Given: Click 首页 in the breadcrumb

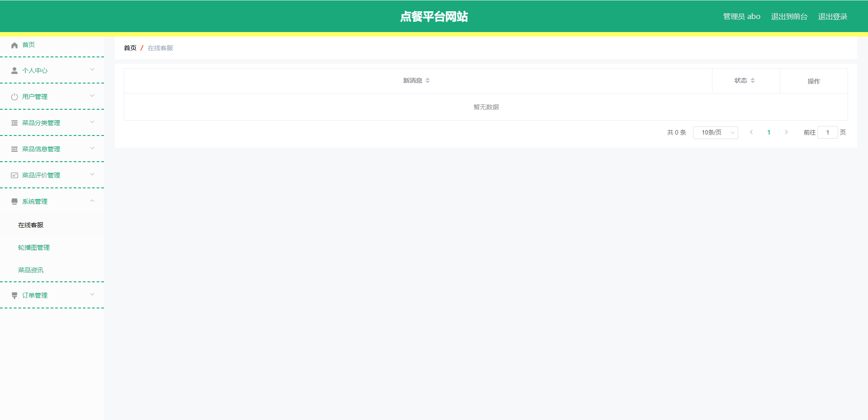Looking at the screenshot, I should tap(130, 48).
